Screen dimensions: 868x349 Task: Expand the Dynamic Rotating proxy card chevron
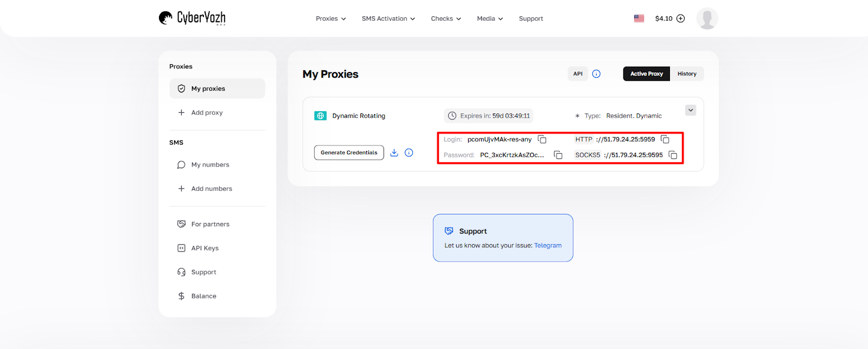[691, 110]
